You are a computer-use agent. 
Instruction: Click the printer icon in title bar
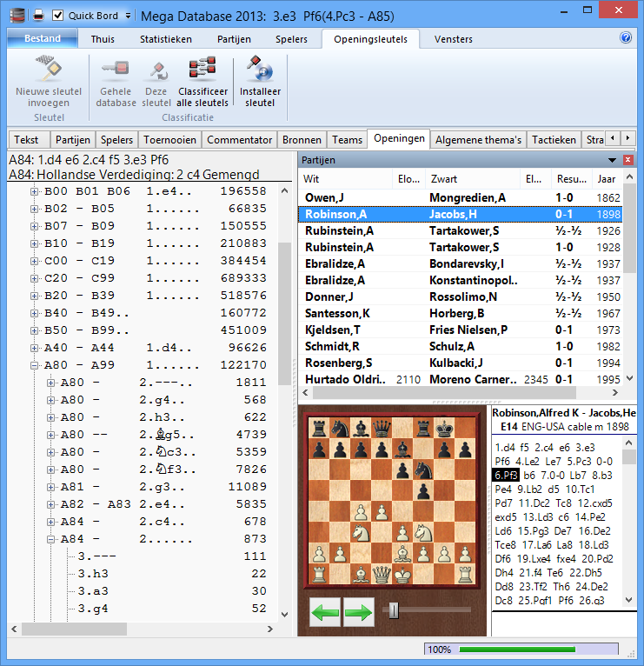38,15
